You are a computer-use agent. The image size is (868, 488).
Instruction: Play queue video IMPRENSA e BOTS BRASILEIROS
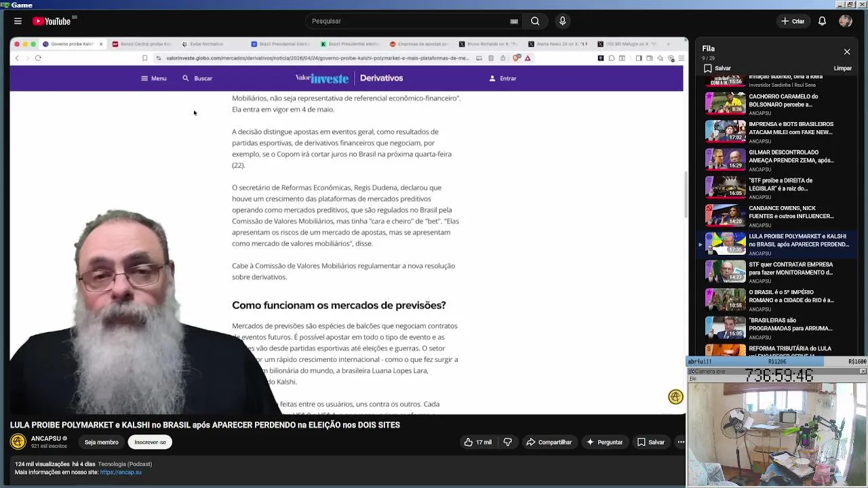coord(777,131)
